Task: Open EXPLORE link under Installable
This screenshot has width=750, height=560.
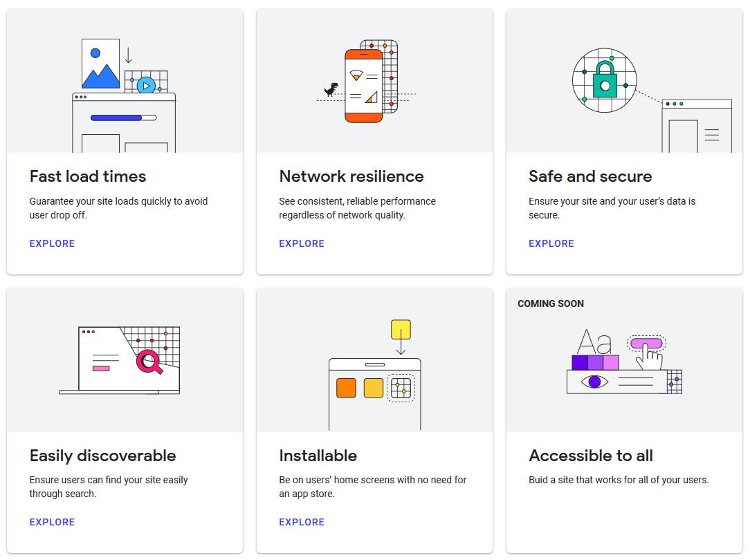Action: coord(302,522)
